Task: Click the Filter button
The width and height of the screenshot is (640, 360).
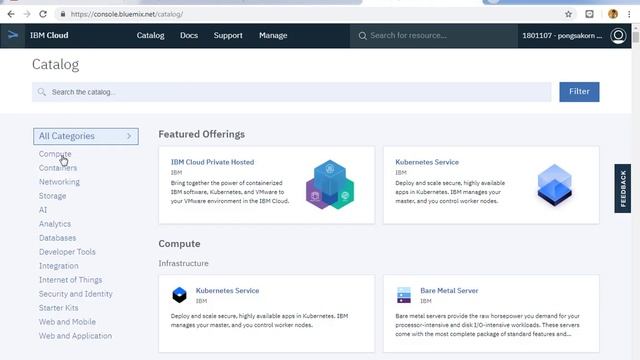Action: tap(579, 92)
